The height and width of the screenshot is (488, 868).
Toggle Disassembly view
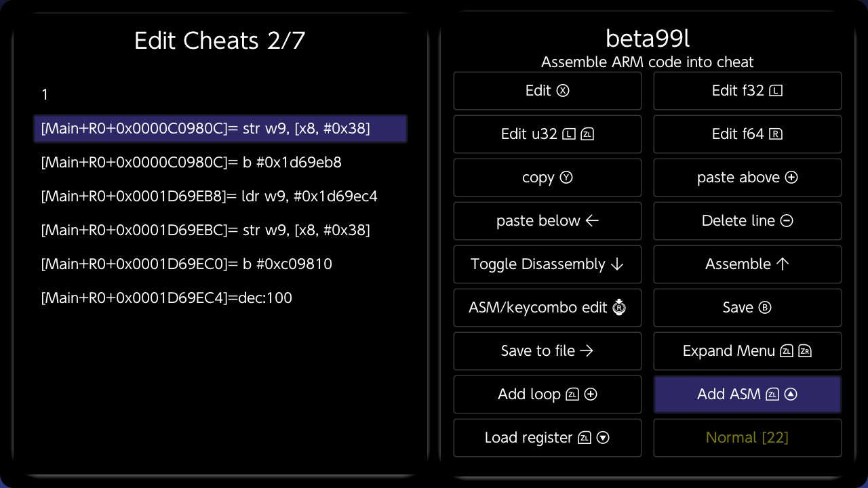click(547, 264)
